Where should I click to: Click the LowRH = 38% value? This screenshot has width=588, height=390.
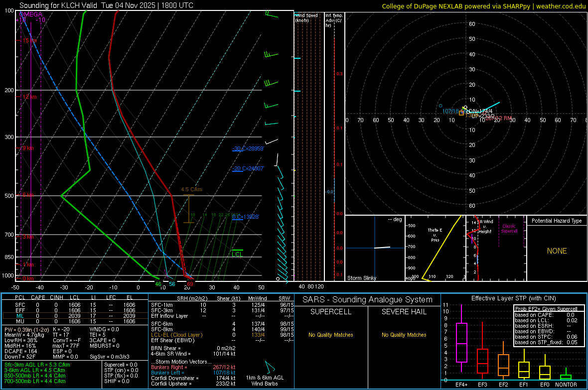pos(21,340)
